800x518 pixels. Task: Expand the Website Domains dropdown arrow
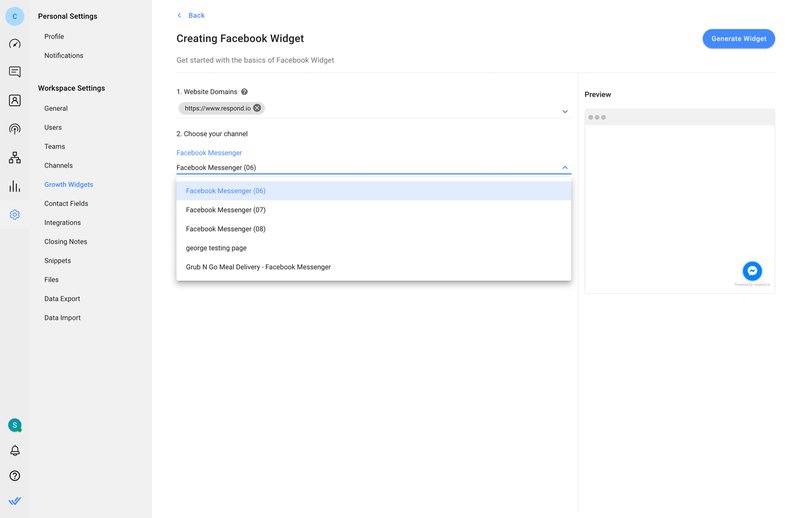(x=565, y=111)
